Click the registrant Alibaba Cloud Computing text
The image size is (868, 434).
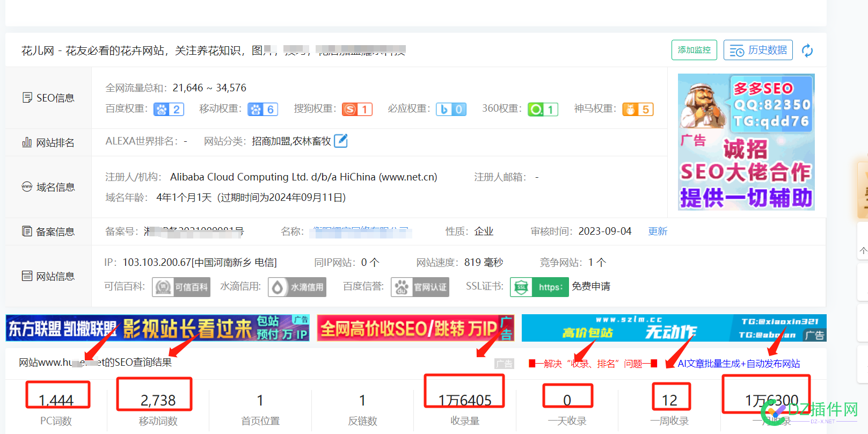click(x=303, y=177)
